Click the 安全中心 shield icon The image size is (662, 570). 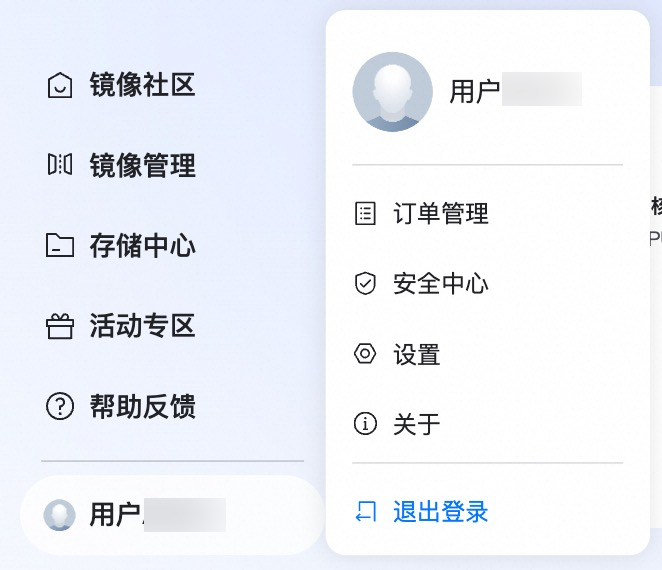coord(365,283)
